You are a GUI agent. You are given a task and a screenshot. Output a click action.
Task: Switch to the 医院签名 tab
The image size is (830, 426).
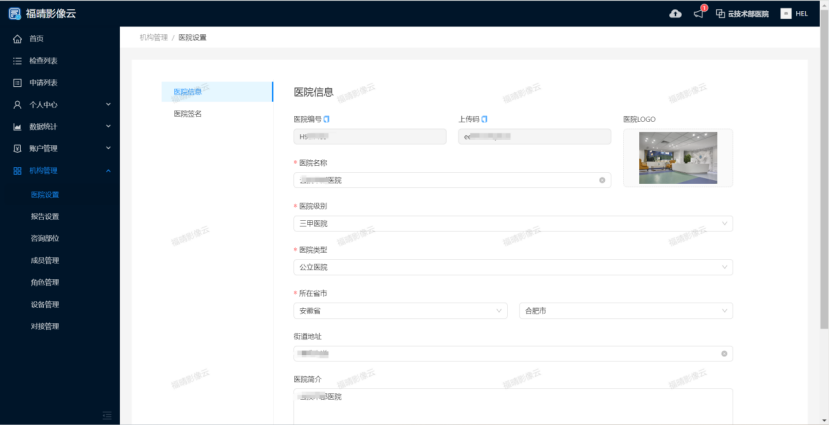(188, 114)
